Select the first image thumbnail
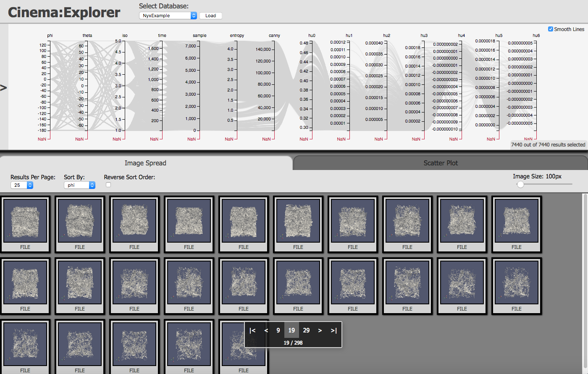Image resolution: width=588 pixels, height=374 pixels. [25, 224]
